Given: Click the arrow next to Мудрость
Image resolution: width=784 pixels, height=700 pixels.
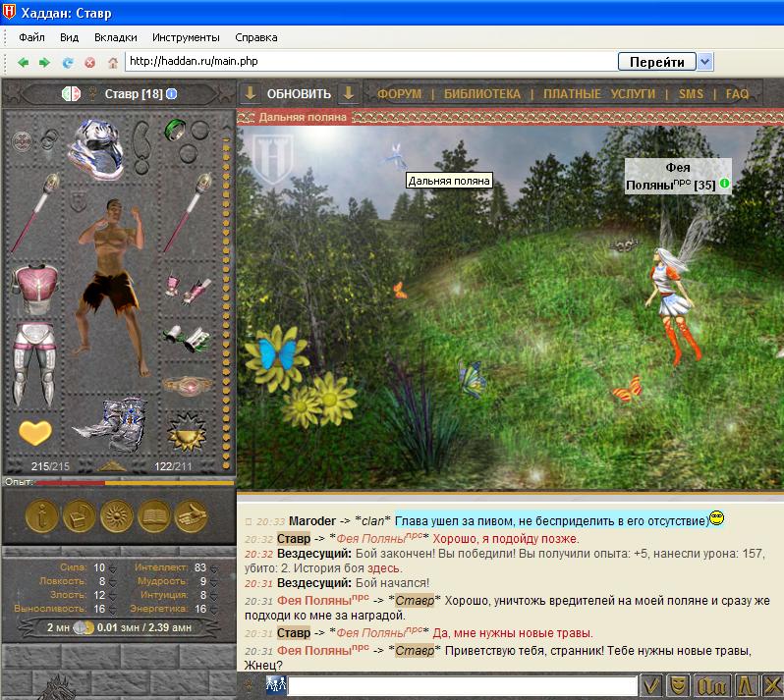Looking at the screenshot, I should coord(214,582).
